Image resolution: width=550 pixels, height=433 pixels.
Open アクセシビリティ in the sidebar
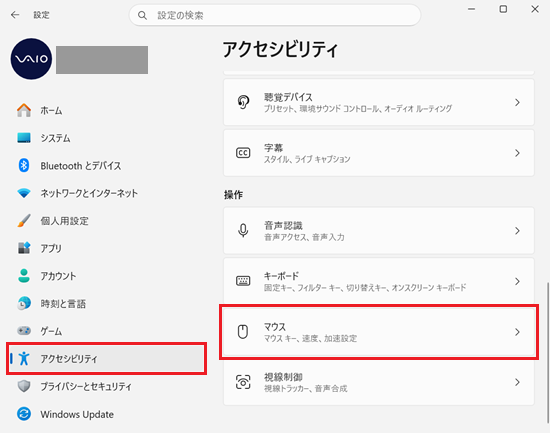[x=106, y=359]
